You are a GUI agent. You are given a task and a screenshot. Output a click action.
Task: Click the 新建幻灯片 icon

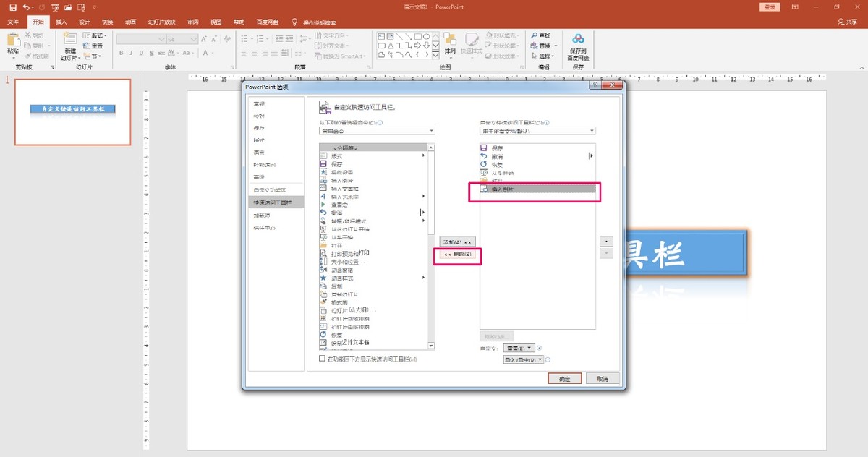point(70,40)
